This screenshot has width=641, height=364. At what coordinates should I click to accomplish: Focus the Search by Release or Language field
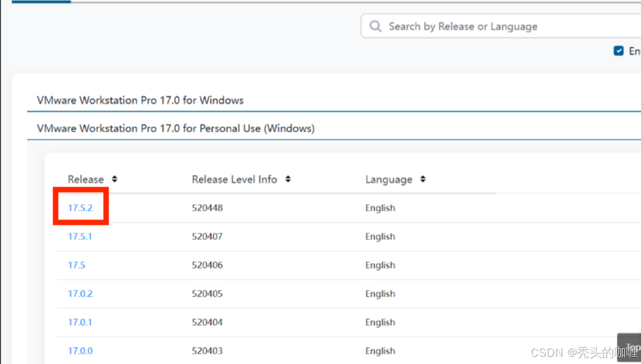click(501, 26)
